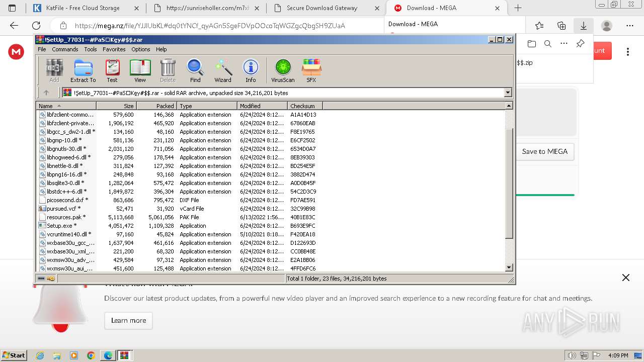Open the WinRAR Options menu
644x362 pixels.
point(141,49)
